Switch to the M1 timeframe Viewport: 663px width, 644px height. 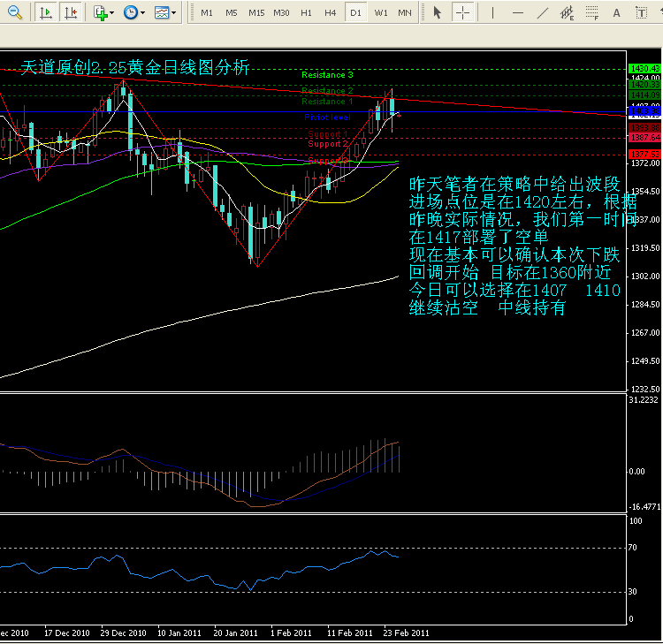pyautogui.click(x=206, y=13)
